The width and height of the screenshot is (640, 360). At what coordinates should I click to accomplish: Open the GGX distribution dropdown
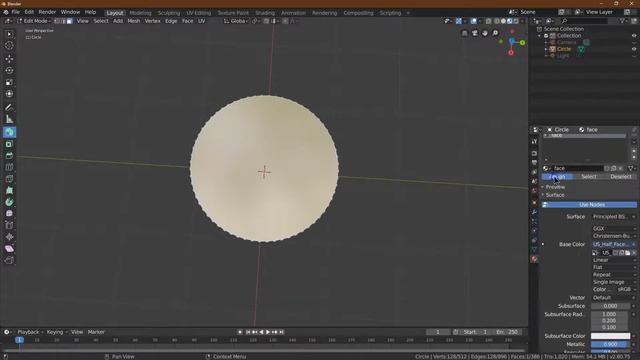point(613,229)
